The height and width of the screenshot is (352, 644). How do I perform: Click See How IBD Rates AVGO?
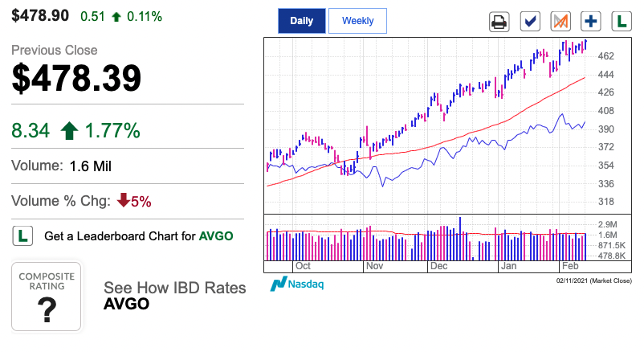pos(174,296)
